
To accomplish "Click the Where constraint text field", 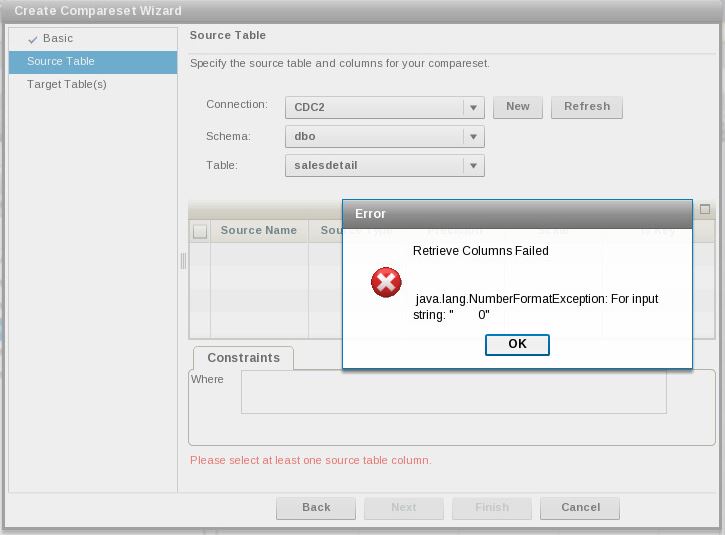I will (454, 392).
